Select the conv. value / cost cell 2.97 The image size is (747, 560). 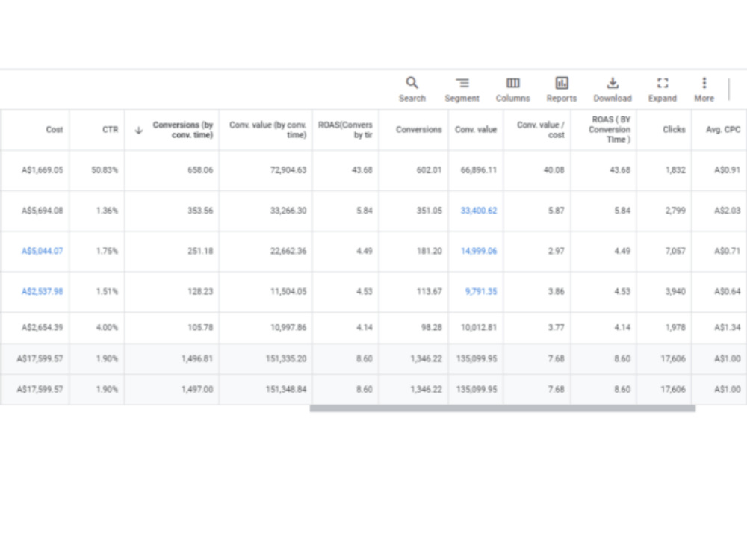[556, 251]
